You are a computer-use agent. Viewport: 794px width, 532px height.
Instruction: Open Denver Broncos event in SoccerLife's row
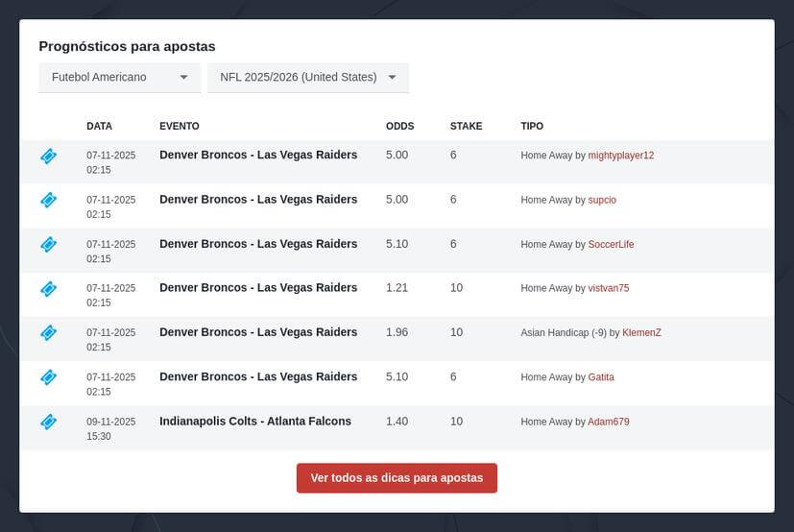258,244
